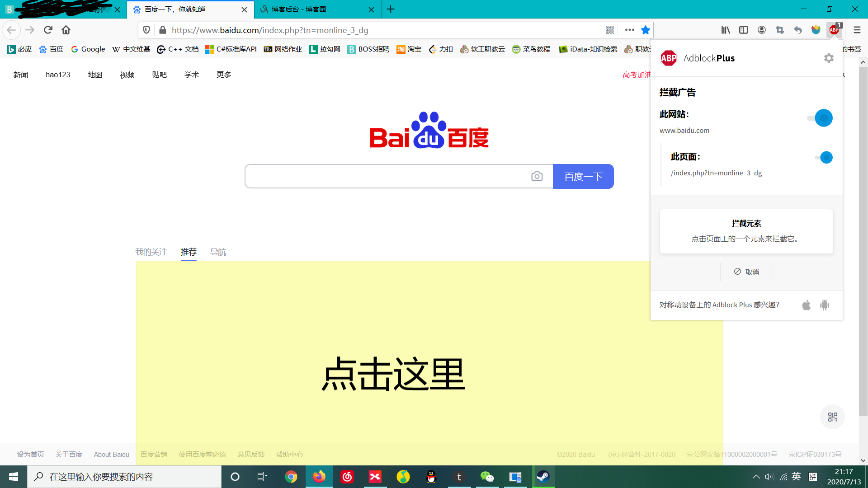Open Firefox hamburger menu

pos(857,30)
